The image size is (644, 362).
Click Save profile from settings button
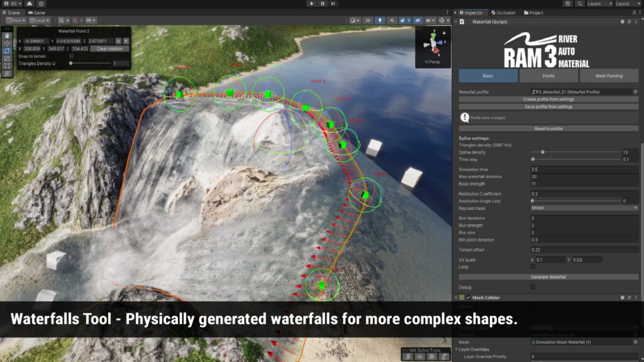click(548, 107)
